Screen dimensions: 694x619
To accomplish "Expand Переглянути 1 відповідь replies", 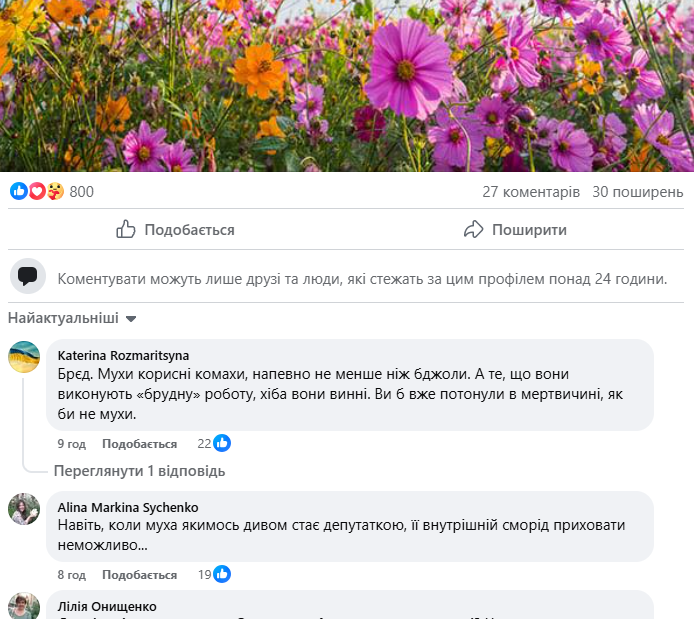I will (x=139, y=471).
